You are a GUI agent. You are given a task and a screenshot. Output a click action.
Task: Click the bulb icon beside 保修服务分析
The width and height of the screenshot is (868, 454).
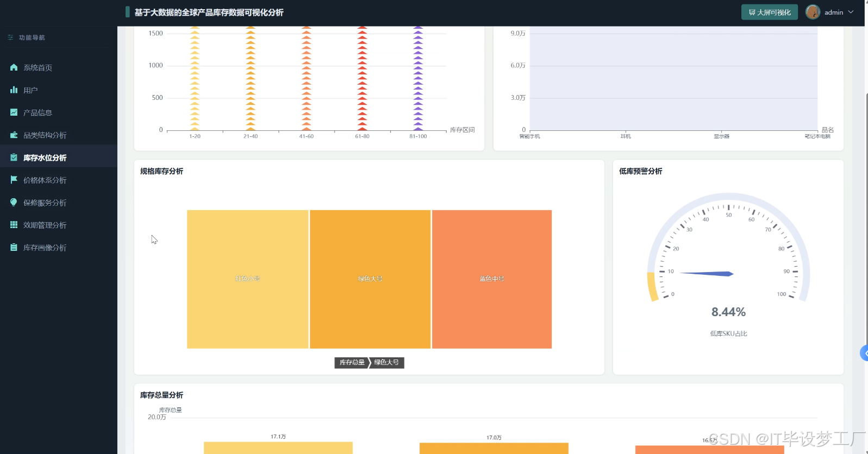[14, 202]
